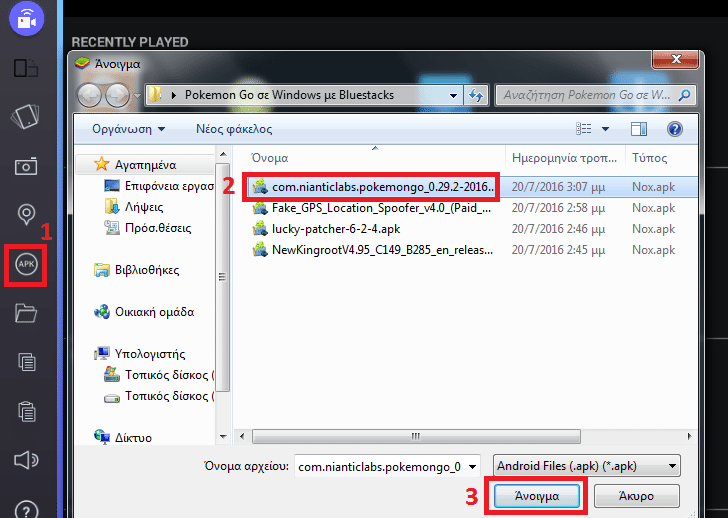Open Πρόσ.θέσεις in navigation pane

click(x=148, y=228)
